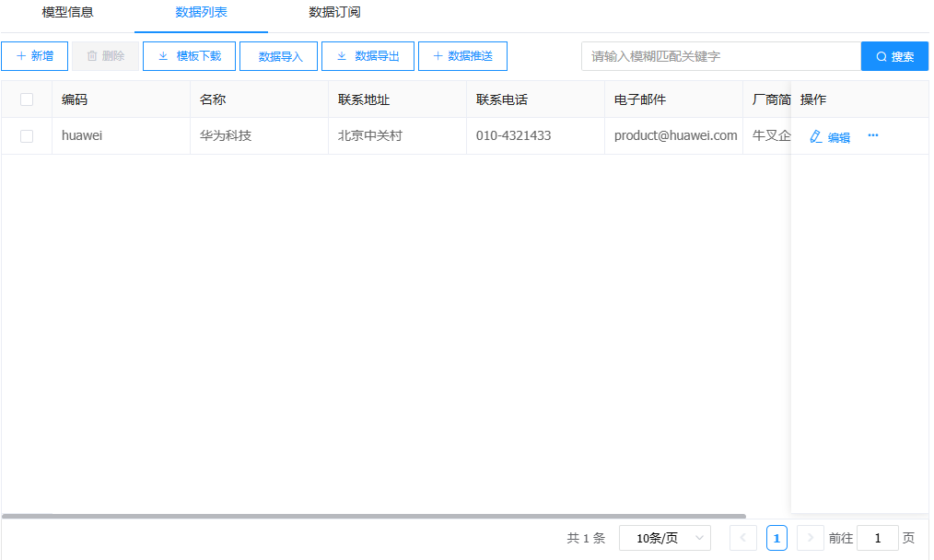Select page 1 in pagination
The width and height of the screenshot is (934, 560).
click(776, 538)
